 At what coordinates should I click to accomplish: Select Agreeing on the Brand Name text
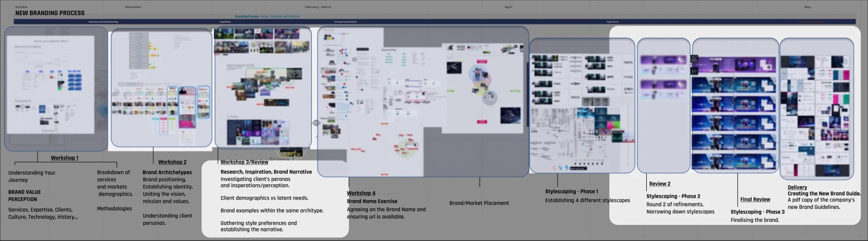pos(386,213)
